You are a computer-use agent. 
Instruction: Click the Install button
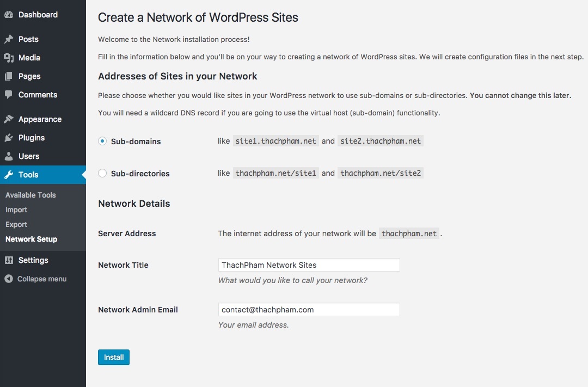pyautogui.click(x=114, y=358)
